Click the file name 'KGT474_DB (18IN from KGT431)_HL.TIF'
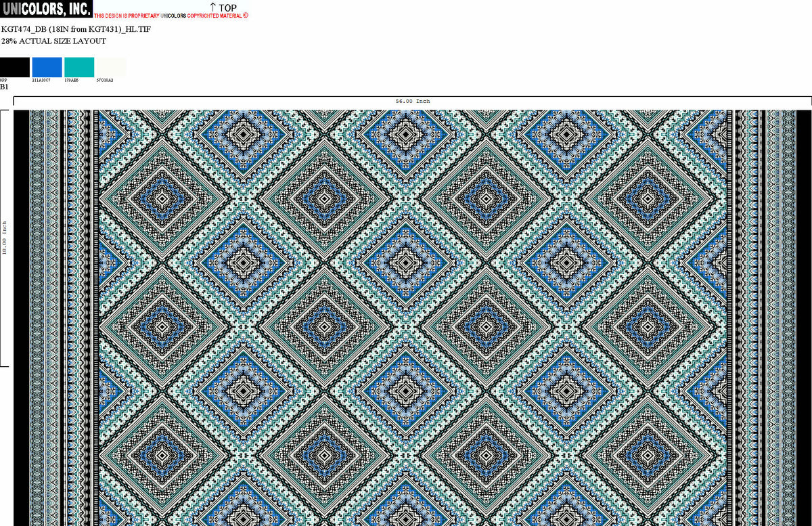812x526 pixels. coord(76,30)
